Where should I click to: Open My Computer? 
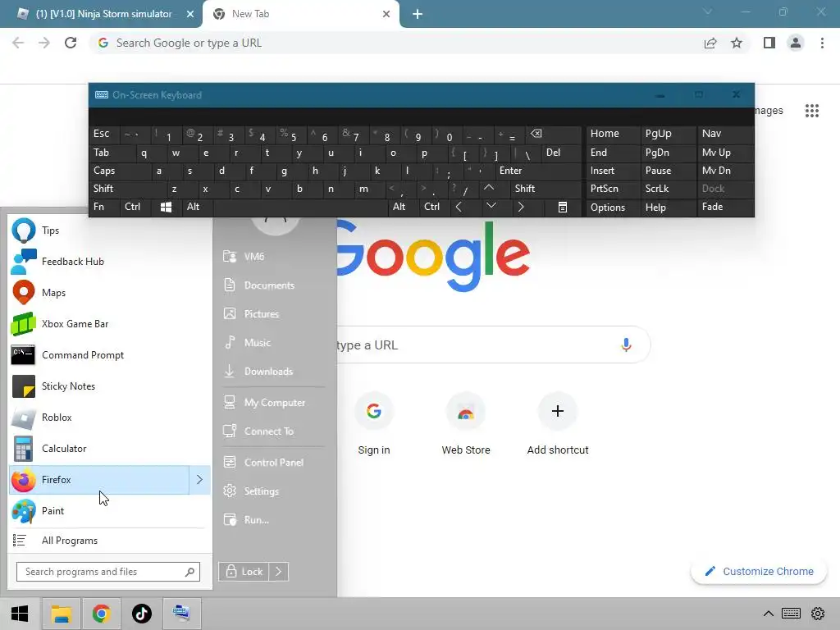273,402
